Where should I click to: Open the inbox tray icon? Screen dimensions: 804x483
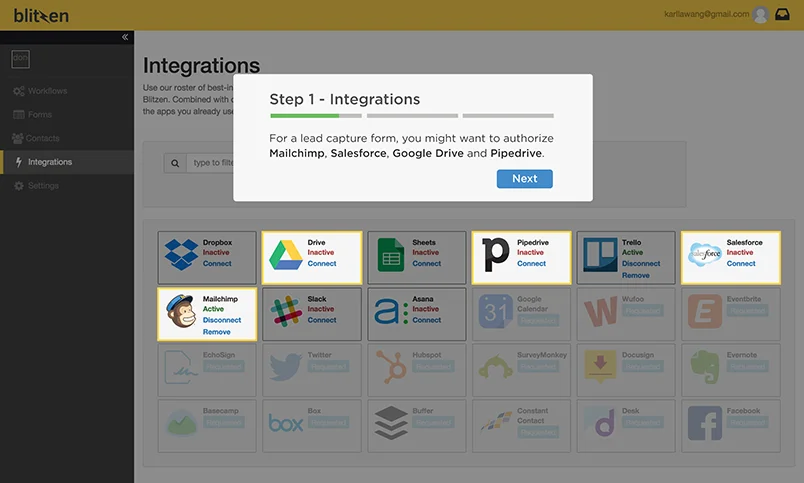782,14
